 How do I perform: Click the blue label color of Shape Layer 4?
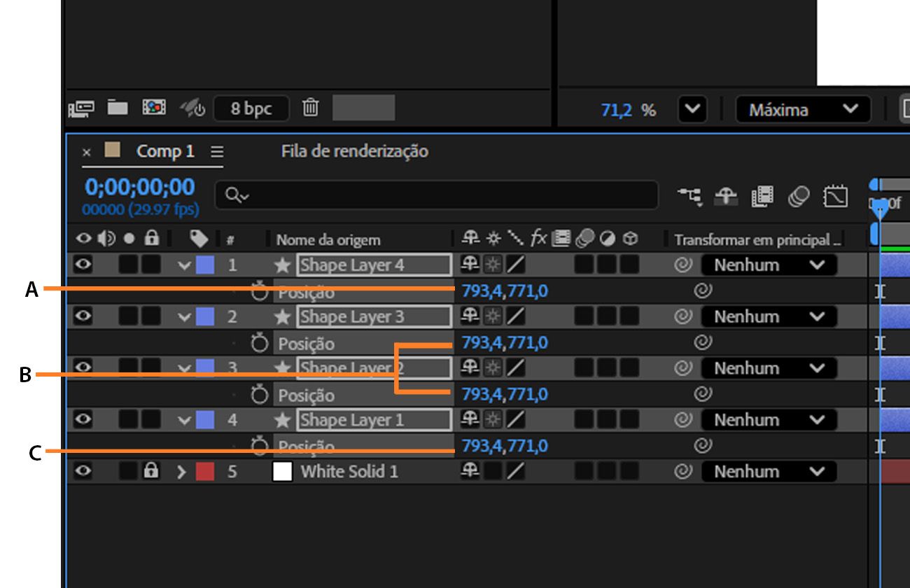click(205, 265)
